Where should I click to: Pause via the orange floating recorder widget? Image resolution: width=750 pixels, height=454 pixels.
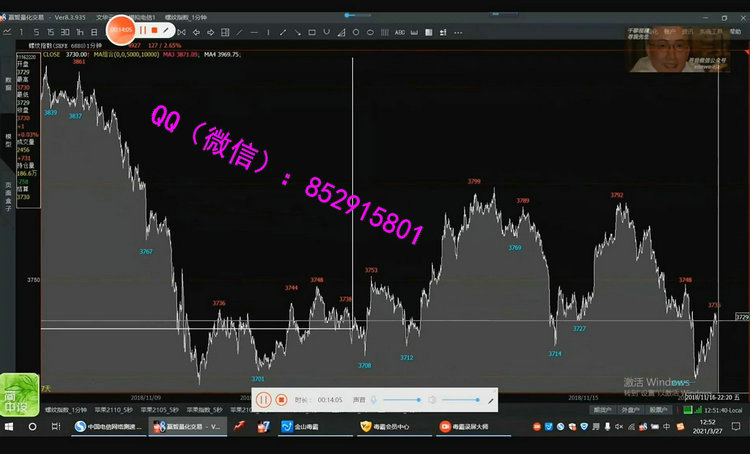pyautogui.click(x=143, y=31)
